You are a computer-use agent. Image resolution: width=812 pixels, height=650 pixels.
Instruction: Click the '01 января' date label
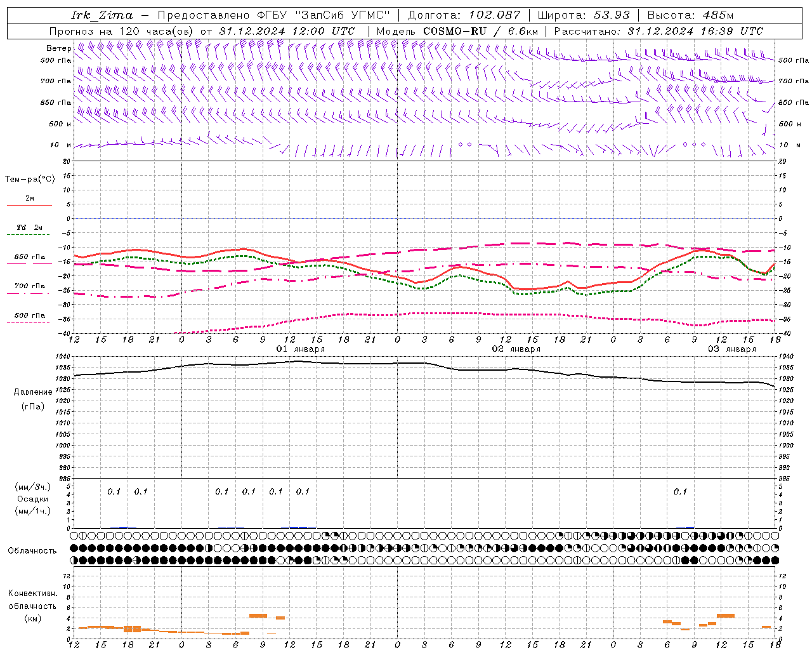pos(301,349)
